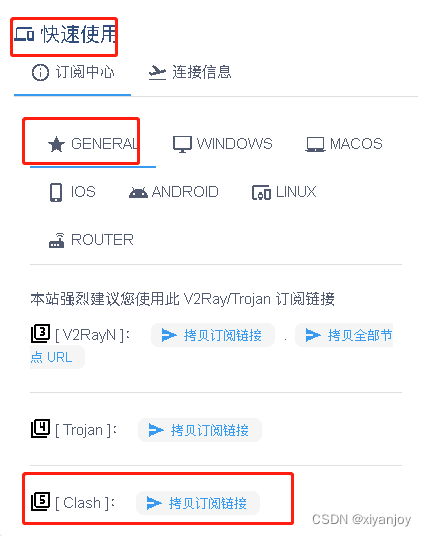This screenshot has width=426, height=536.
Task: Select the ANDROID platform tab
Action: [174, 192]
